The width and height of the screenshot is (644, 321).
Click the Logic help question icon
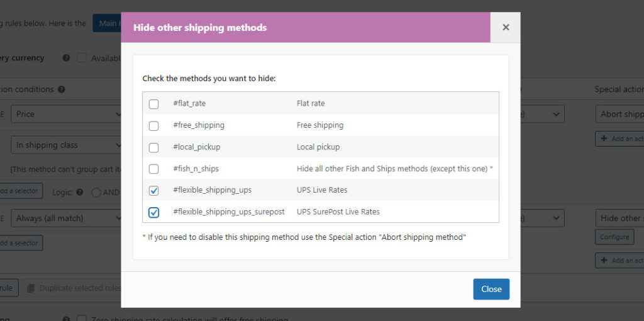80,192
